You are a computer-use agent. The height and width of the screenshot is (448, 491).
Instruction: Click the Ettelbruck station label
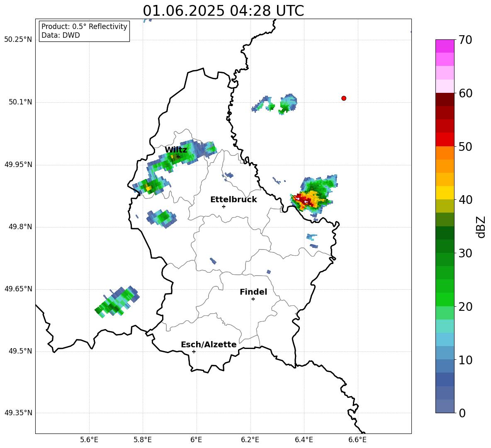tap(233, 200)
